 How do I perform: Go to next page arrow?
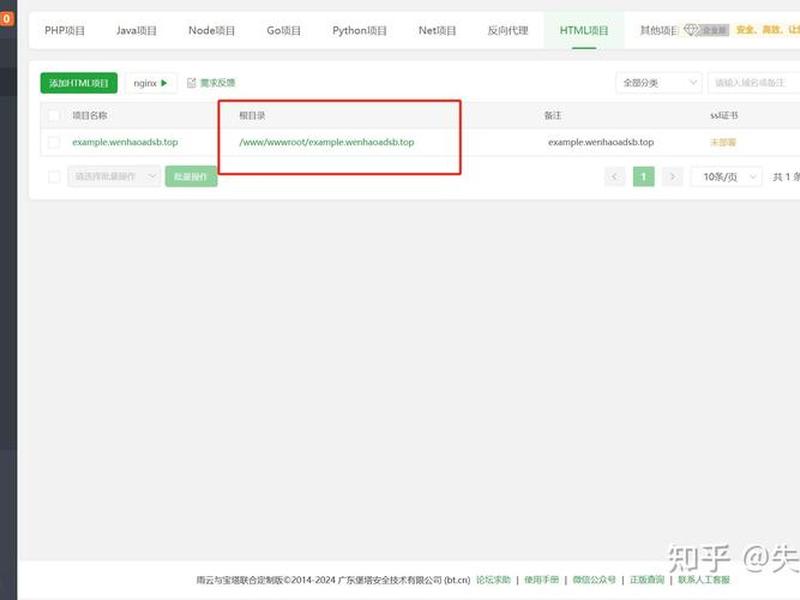[672, 177]
